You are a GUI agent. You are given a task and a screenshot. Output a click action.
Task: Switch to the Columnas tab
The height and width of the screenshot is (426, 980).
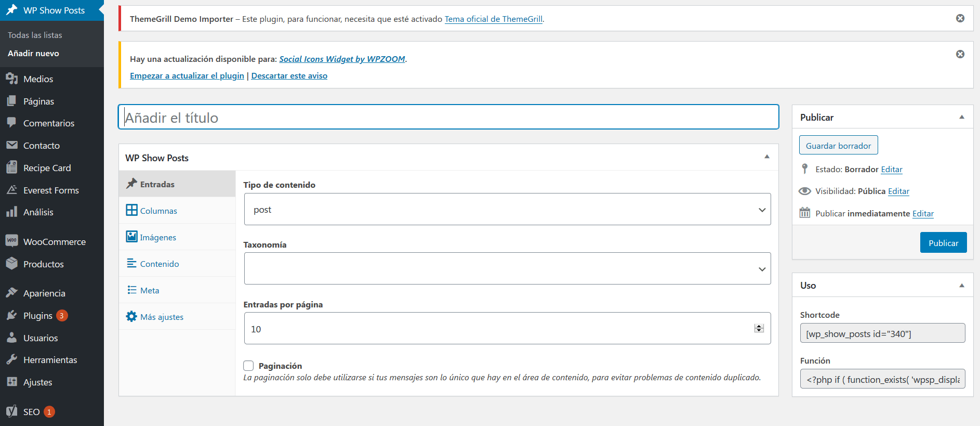click(177, 210)
